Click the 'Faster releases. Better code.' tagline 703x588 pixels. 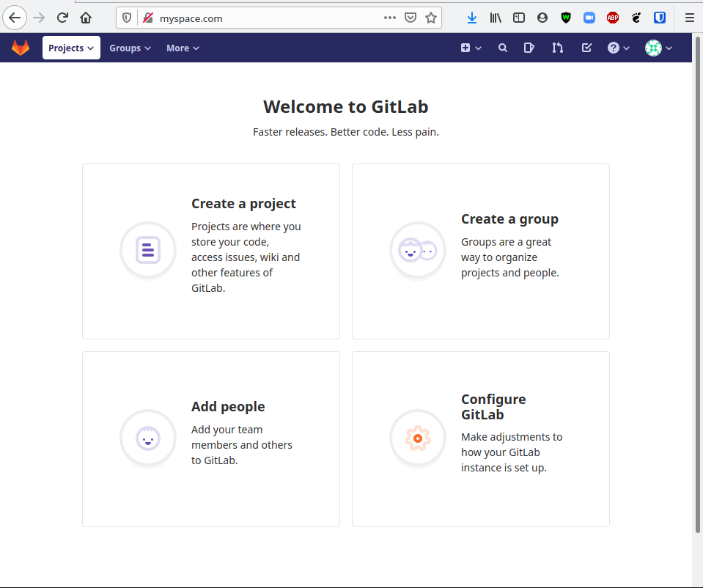coord(346,132)
